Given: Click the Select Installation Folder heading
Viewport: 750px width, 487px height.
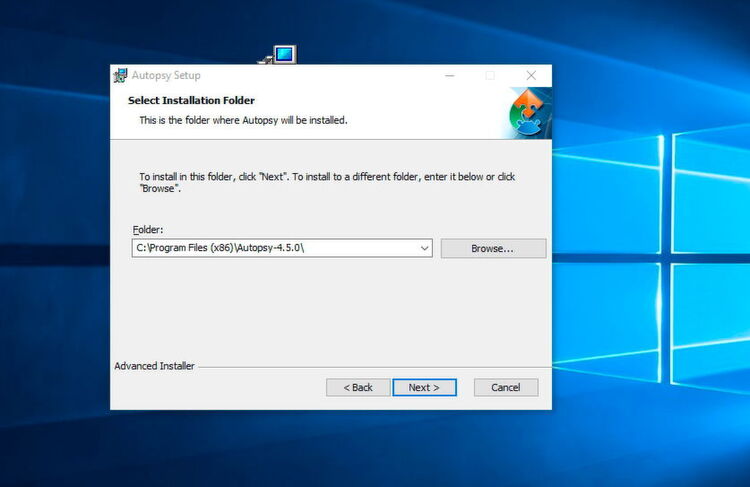Looking at the screenshot, I should coord(191,100).
